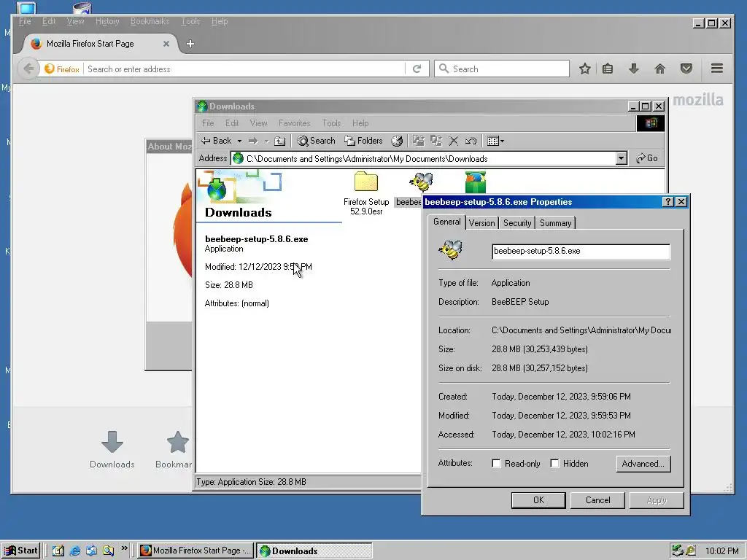Click the Copy To icon in Explorer toolbar
This screenshot has height=560, width=747.
436,141
